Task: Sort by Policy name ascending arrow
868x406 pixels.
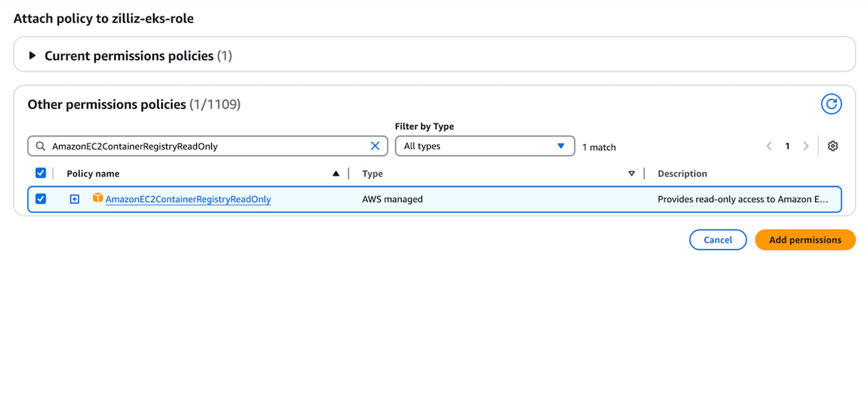Action: [x=335, y=174]
